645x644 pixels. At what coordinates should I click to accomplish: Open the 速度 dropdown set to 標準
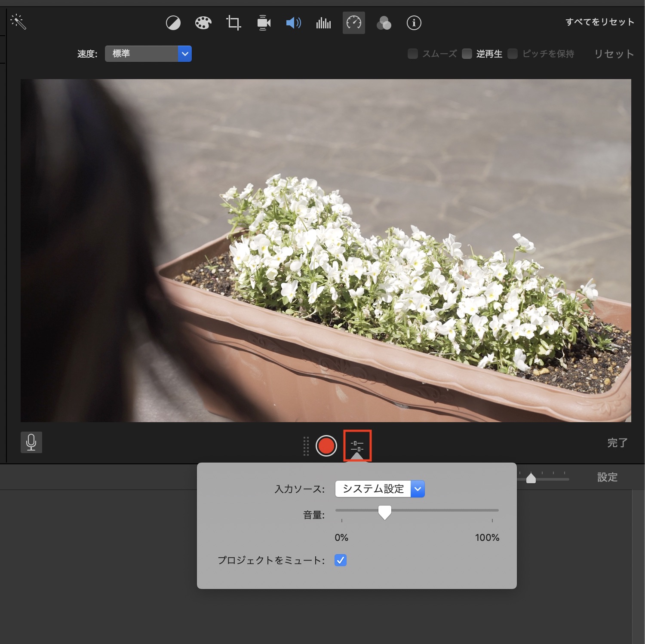coord(148,54)
